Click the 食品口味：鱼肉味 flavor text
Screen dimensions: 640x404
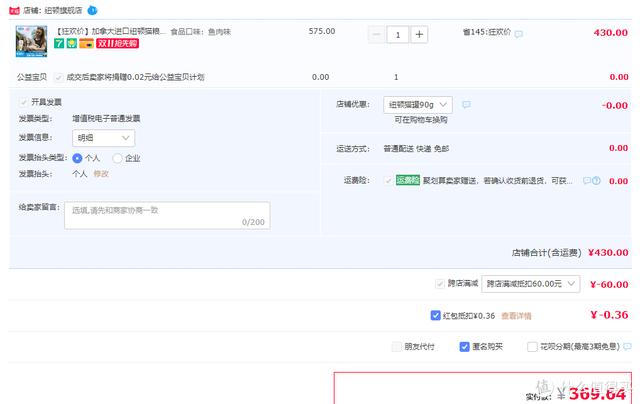201,31
